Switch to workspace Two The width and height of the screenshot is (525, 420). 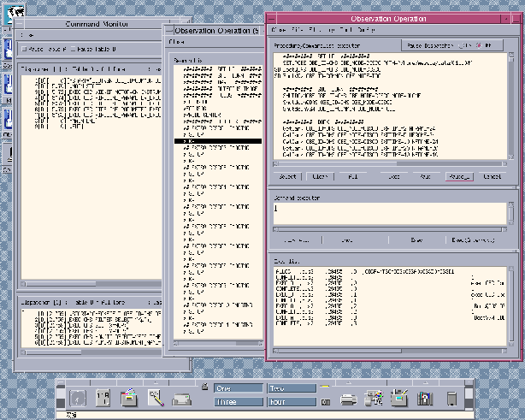tap(292, 388)
